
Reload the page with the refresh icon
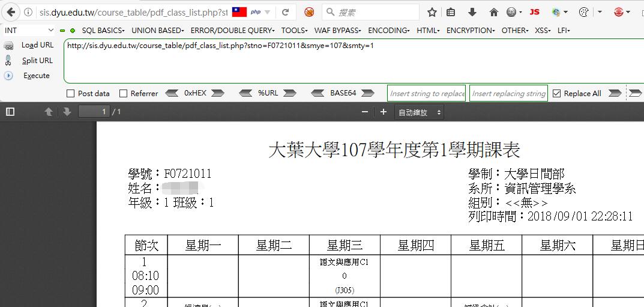tap(286, 13)
